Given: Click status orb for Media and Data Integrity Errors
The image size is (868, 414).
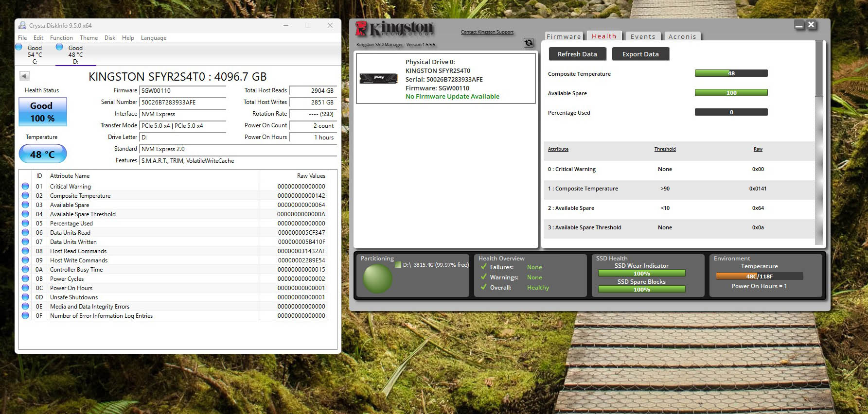Looking at the screenshot, I should coord(25,306).
